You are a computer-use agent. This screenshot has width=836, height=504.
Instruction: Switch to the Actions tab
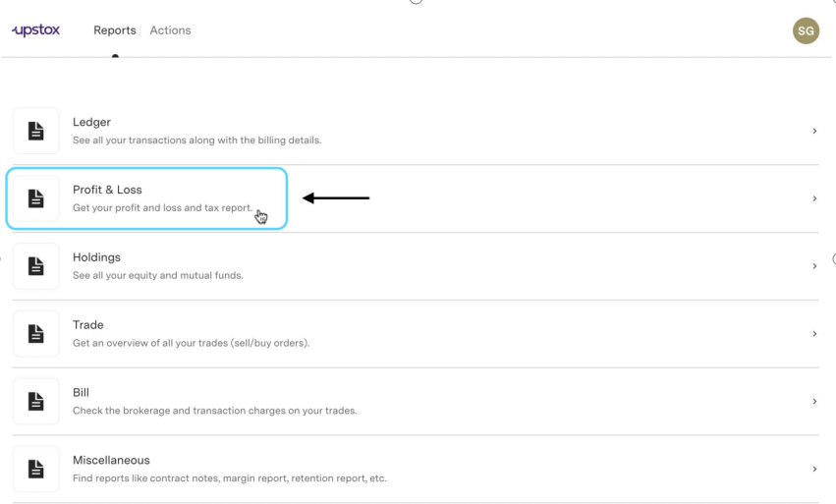point(170,30)
